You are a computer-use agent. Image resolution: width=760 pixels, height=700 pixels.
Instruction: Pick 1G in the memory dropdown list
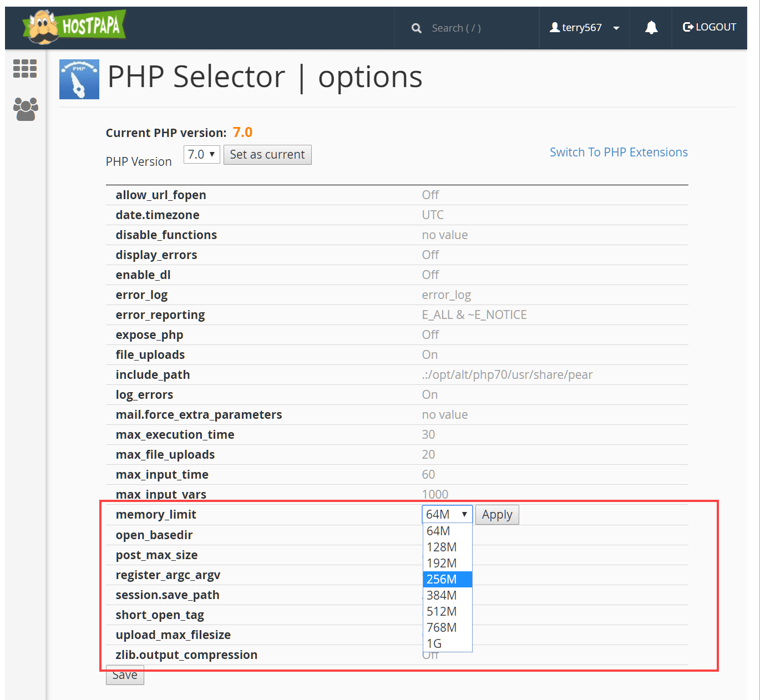(447, 643)
